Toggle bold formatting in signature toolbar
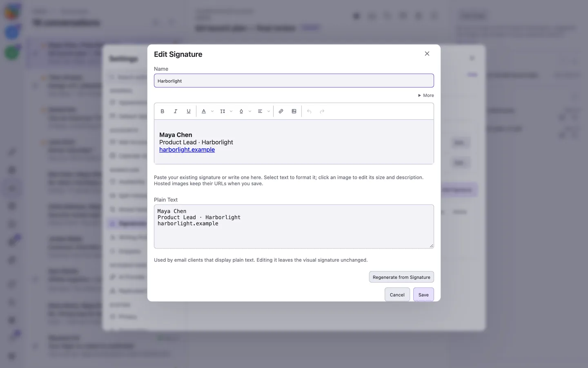This screenshot has width=588, height=368. pyautogui.click(x=163, y=111)
